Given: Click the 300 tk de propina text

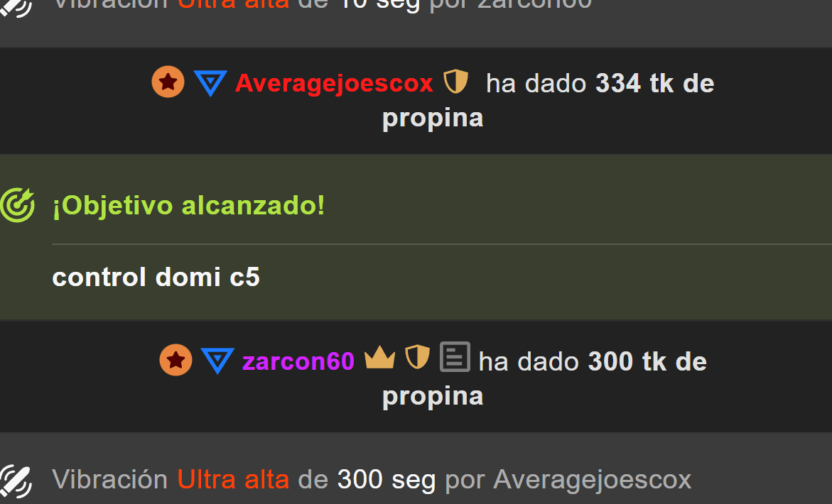Looking at the screenshot, I should (x=544, y=378).
